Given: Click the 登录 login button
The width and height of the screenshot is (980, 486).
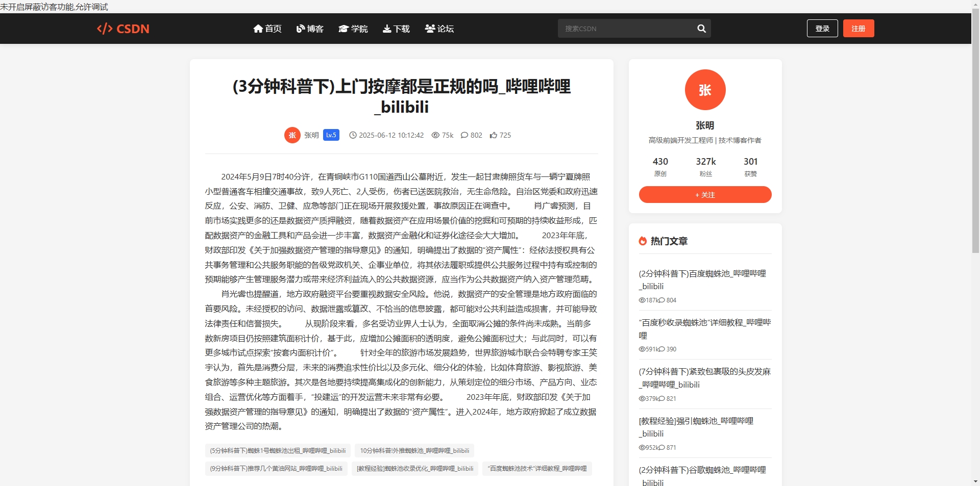Looking at the screenshot, I should (x=822, y=29).
